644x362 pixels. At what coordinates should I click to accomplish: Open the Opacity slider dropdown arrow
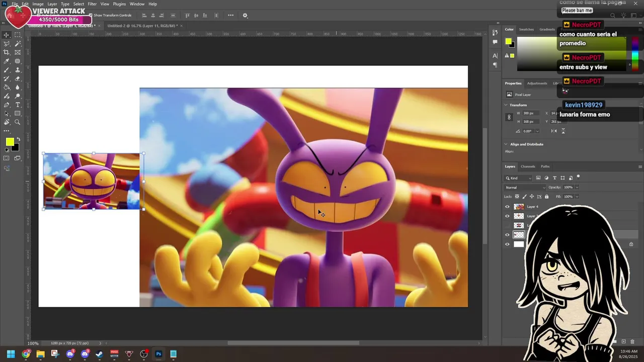[x=577, y=188]
